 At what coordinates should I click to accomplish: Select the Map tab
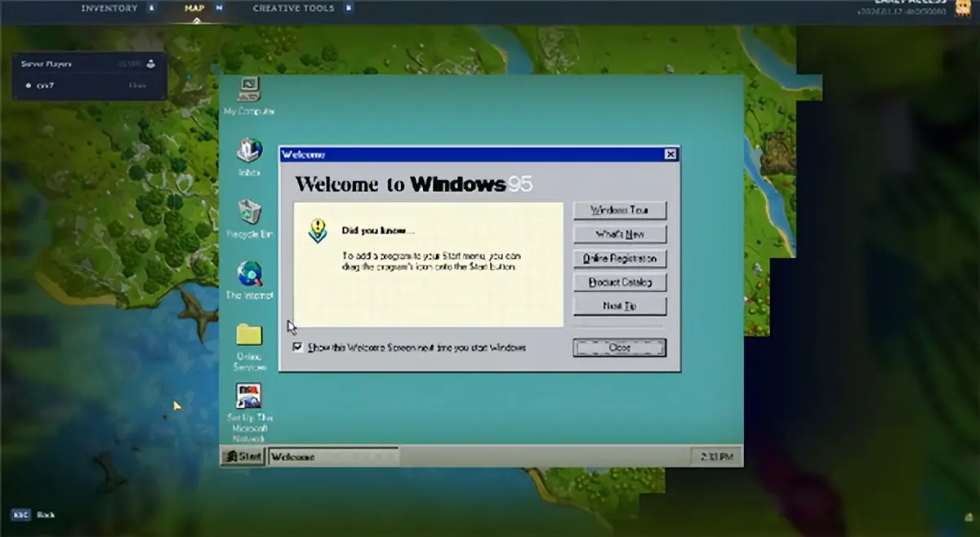pyautogui.click(x=194, y=8)
